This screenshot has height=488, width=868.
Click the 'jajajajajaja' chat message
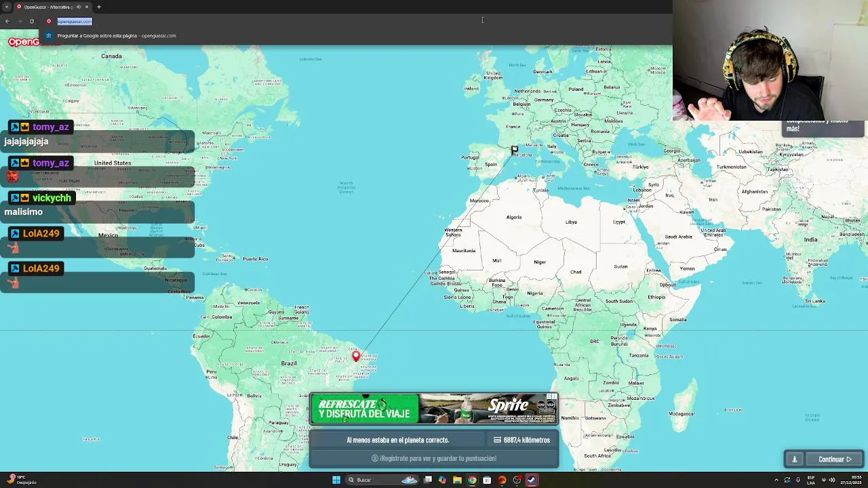[26, 141]
